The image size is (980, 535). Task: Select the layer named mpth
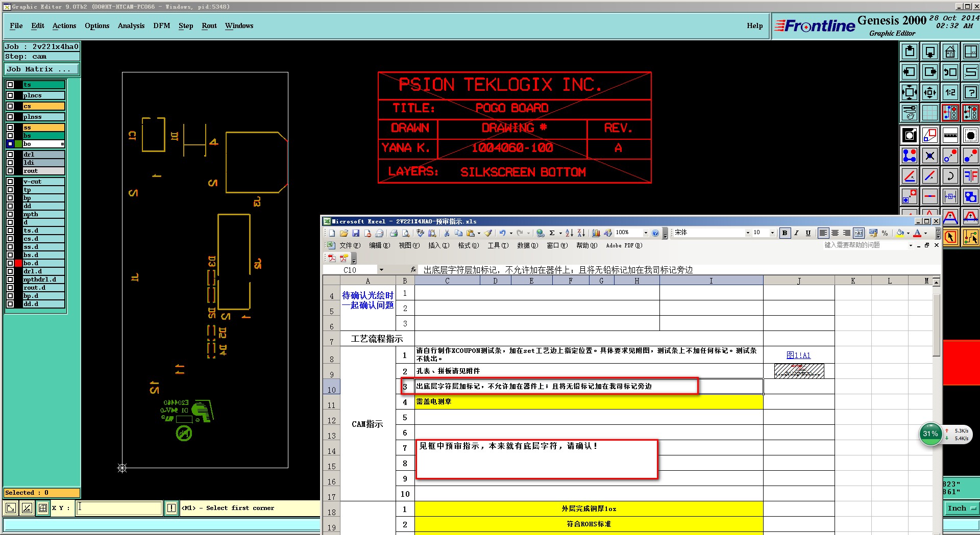click(44, 214)
